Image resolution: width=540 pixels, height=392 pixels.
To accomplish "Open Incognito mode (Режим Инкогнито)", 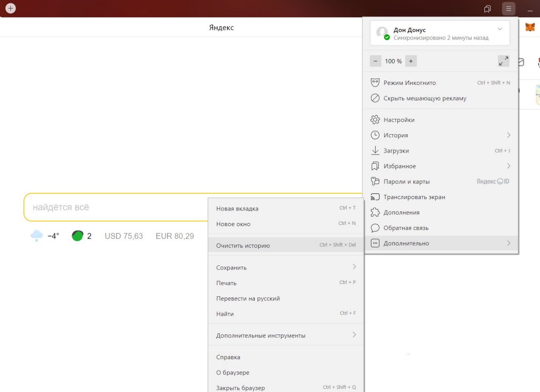I will (409, 83).
